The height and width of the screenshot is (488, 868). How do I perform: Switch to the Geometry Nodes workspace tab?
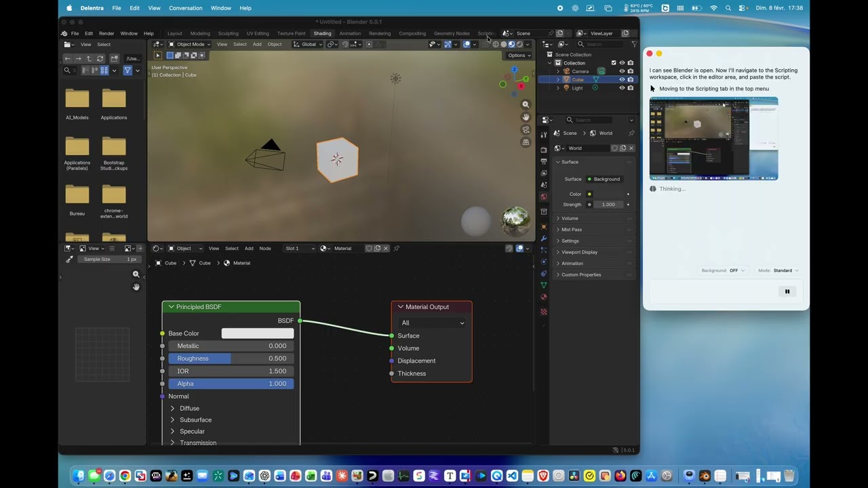[x=452, y=33]
